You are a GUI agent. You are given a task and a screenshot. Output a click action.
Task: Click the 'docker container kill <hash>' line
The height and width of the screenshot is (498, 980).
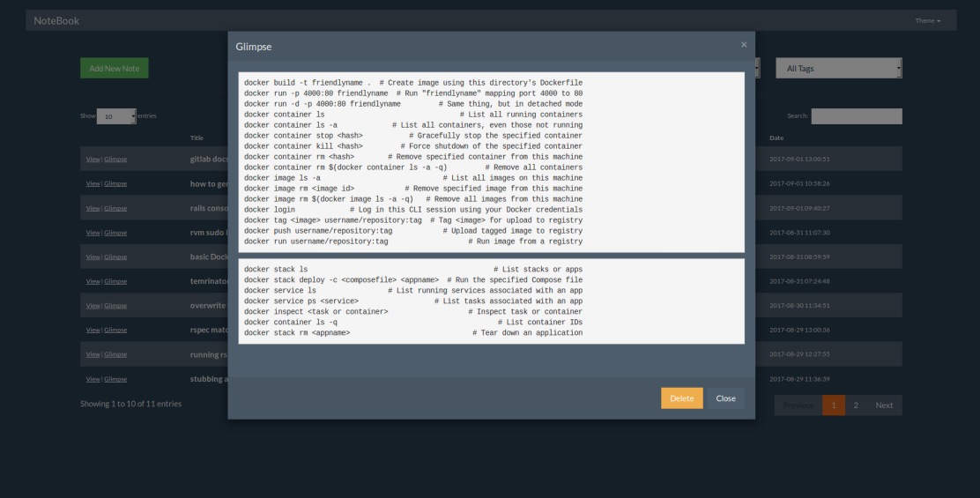[413, 146]
